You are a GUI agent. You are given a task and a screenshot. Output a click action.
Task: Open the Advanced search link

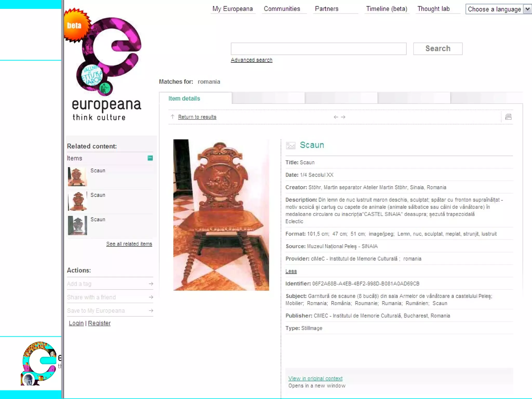click(x=251, y=60)
